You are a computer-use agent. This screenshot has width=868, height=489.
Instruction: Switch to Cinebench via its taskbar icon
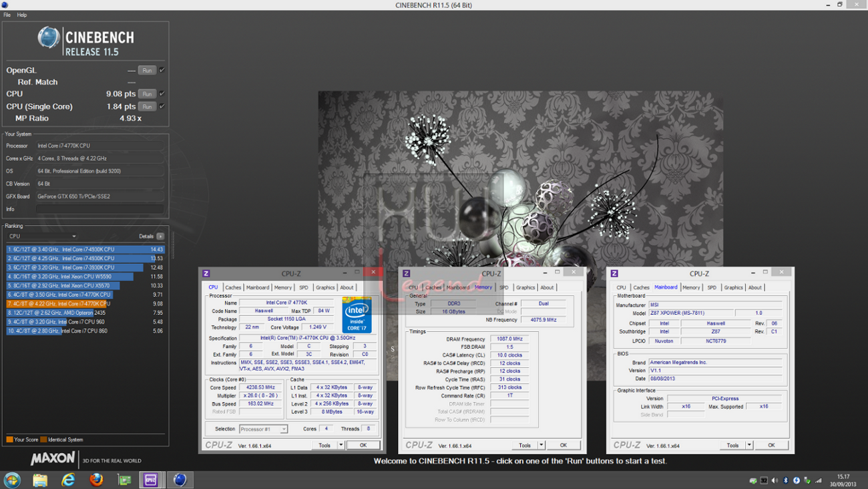[180, 480]
